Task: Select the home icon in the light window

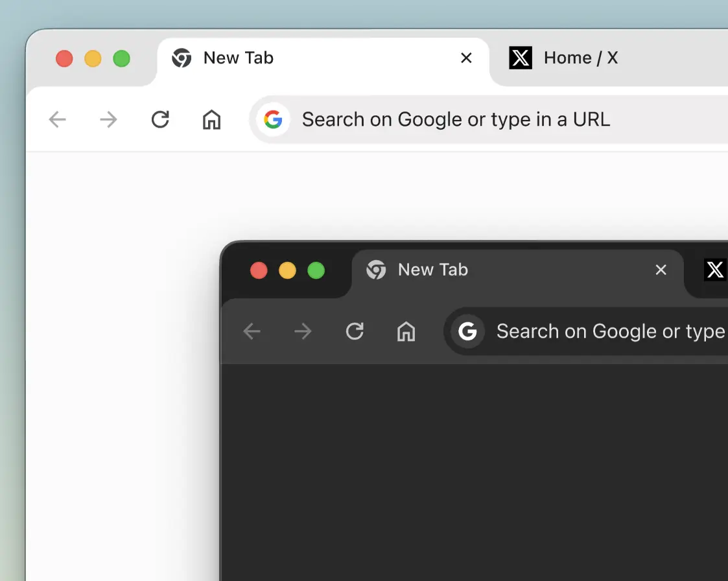Action: click(x=211, y=119)
